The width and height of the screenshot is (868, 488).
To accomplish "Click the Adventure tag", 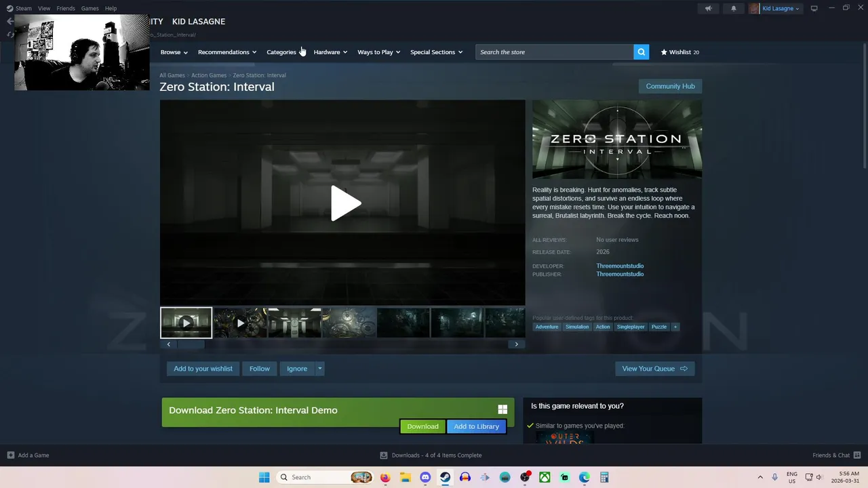I will click(547, 327).
